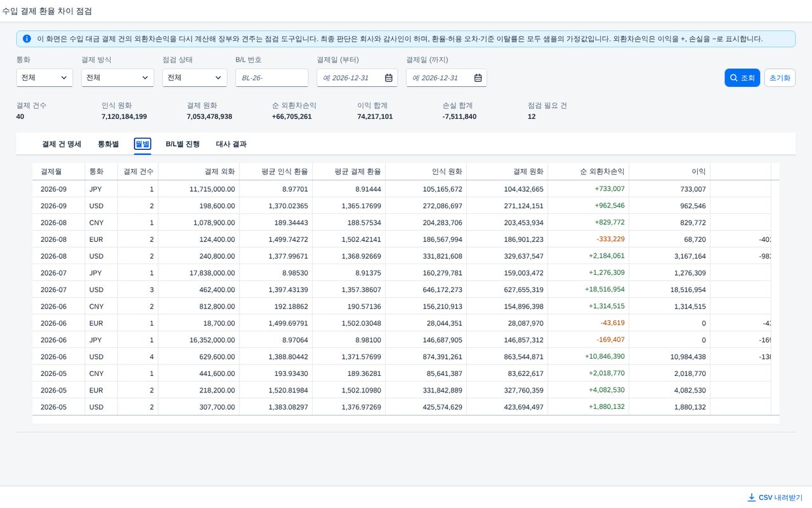The width and height of the screenshot is (812, 508).
Task: Click the 874,391,261 recognized KRW cell
Action: coord(426,357)
